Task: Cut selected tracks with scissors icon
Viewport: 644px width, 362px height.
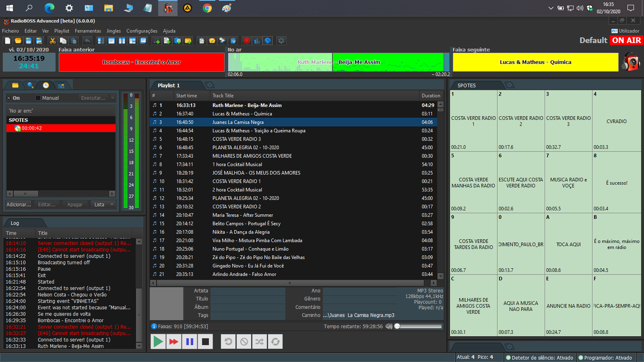Action: pos(52,41)
